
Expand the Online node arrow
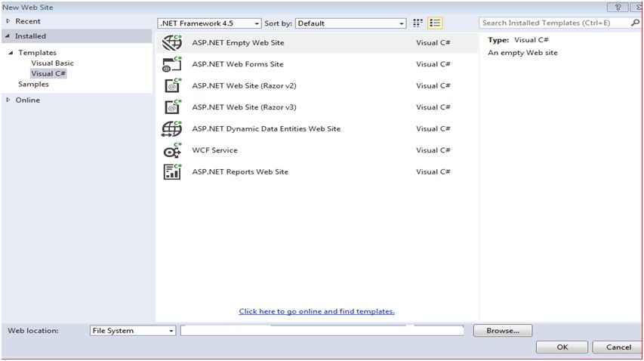pyautogui.click(x=8, y=100)
